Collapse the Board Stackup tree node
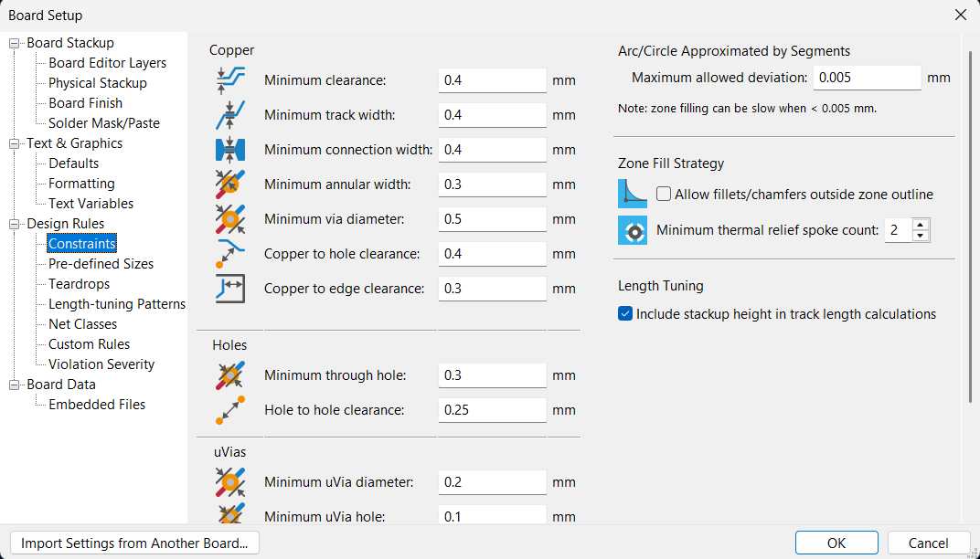Viewport: 980px width, 559px height. (x=15, y=43)
